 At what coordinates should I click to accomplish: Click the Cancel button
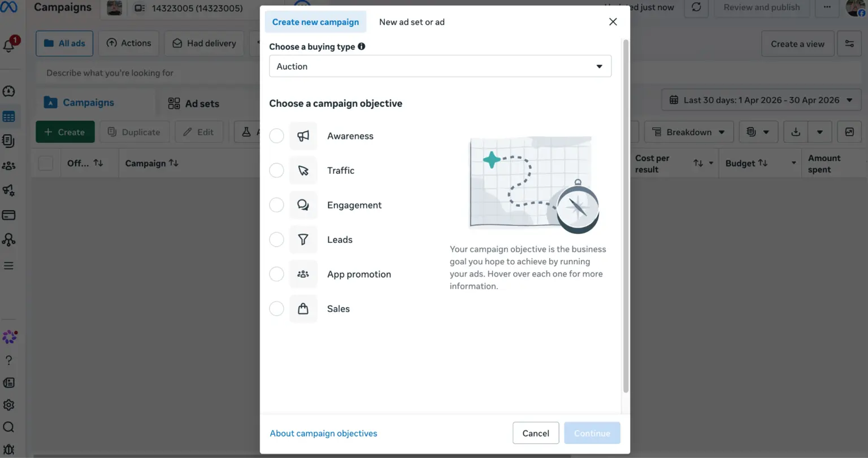536,433
